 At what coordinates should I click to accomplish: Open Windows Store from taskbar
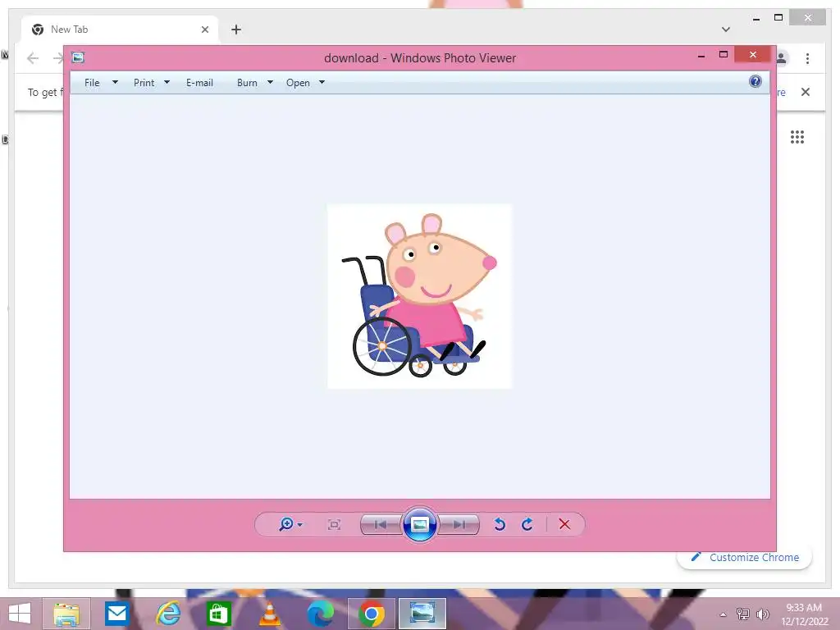click(x=218, y=614)
